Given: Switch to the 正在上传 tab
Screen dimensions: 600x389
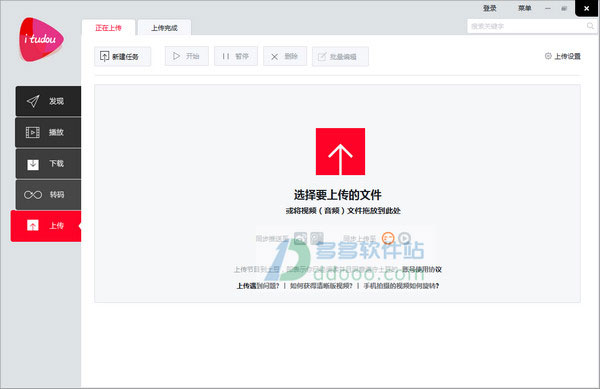Looking at the screenshot, I should point(108,28).
